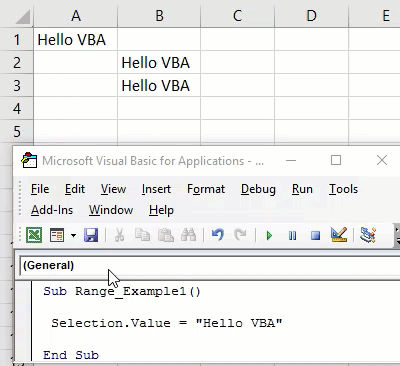This screenshot has height=366, width=400.
Task: Click row 4 header in Excel
Action: click(x=17, y=108)
